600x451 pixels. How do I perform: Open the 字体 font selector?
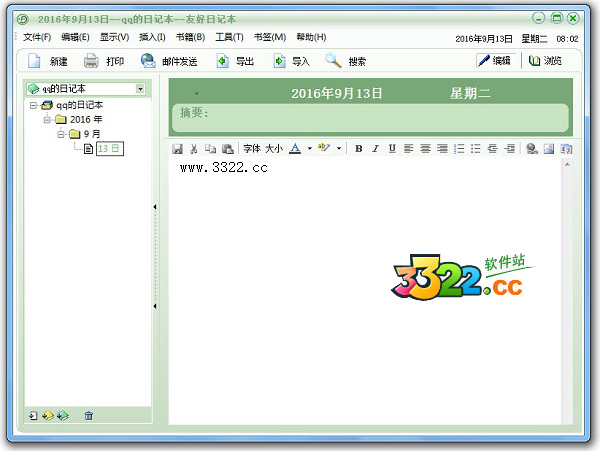252,148
